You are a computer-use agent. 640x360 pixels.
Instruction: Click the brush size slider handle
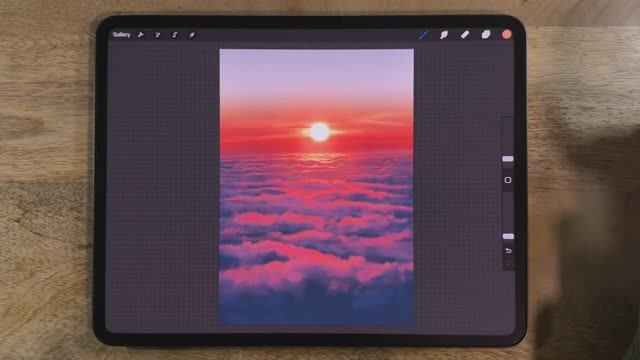pos(508,159)
